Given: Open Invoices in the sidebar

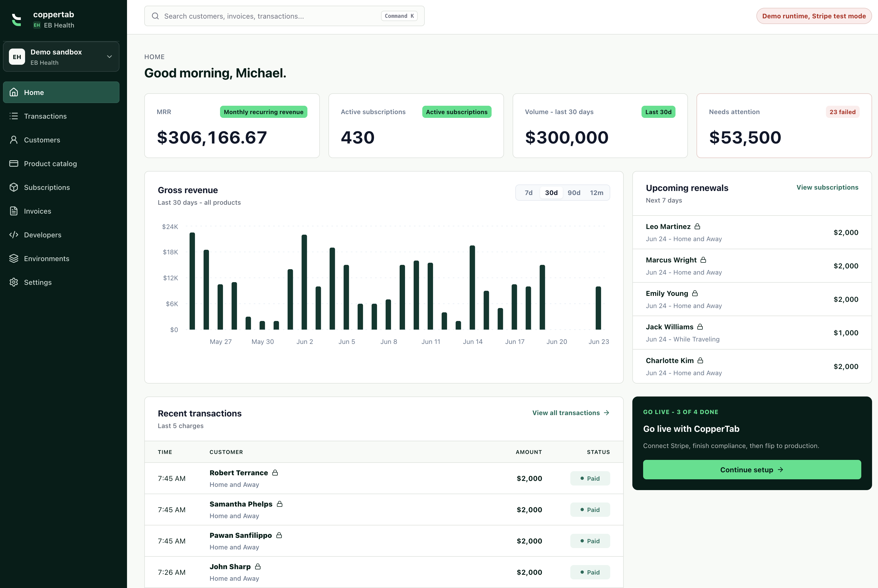Looking at the screenshot, I should 61,211.
